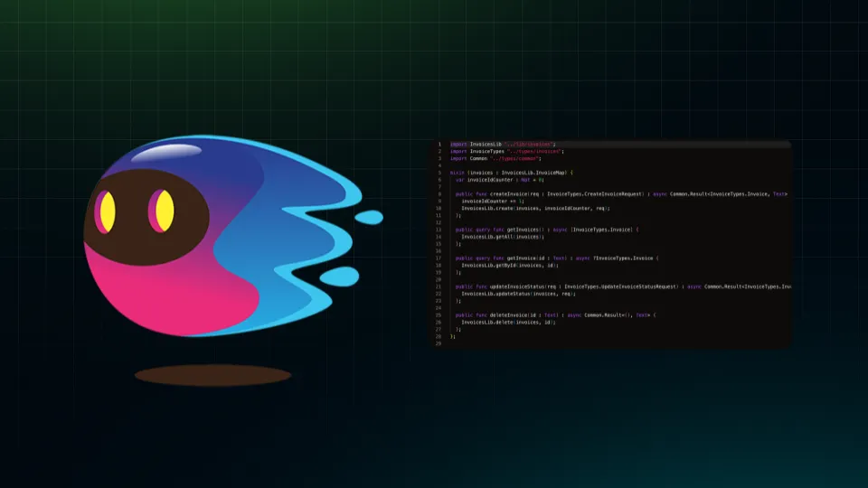Click the getInvoices function signature line
The height and width of the screenshot is (488, 868).
click(547, 230)
